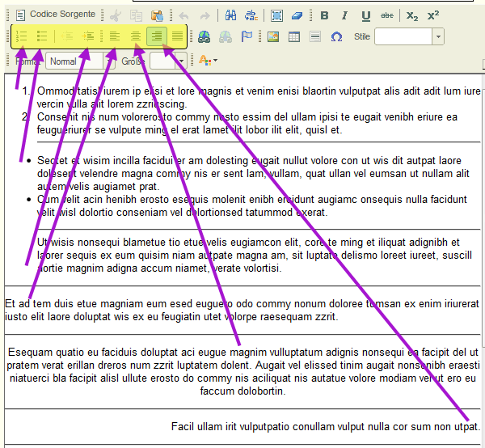
Task: Insert an image via toolbar icon
Action: [x=272, y=36]
